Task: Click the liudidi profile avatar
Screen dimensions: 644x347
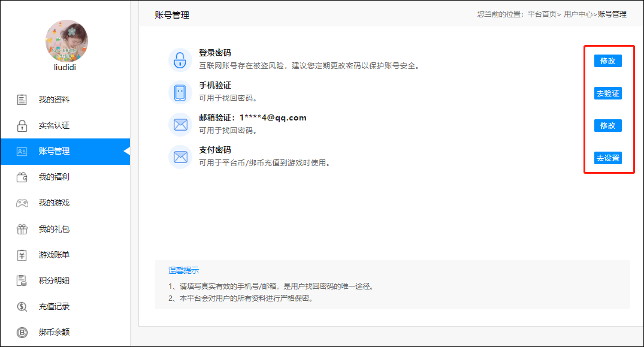Action: [x=66, y=41]
